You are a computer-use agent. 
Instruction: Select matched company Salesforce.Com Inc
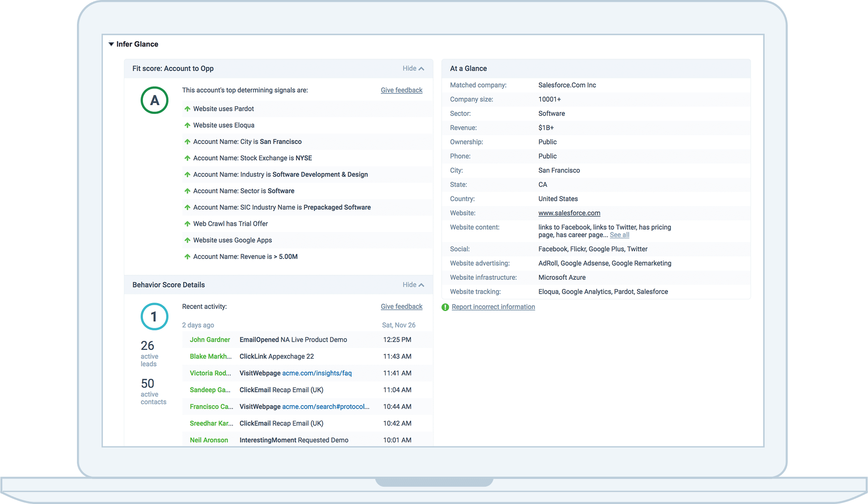(x=567, y=85)
